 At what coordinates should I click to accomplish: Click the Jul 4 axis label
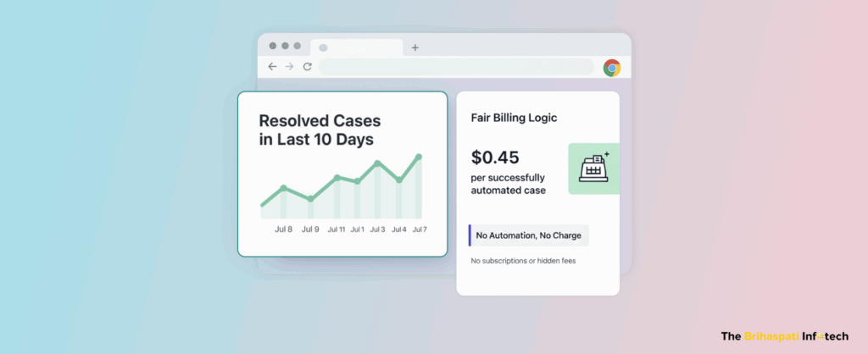pyautogui.click(x=399, y=229)
